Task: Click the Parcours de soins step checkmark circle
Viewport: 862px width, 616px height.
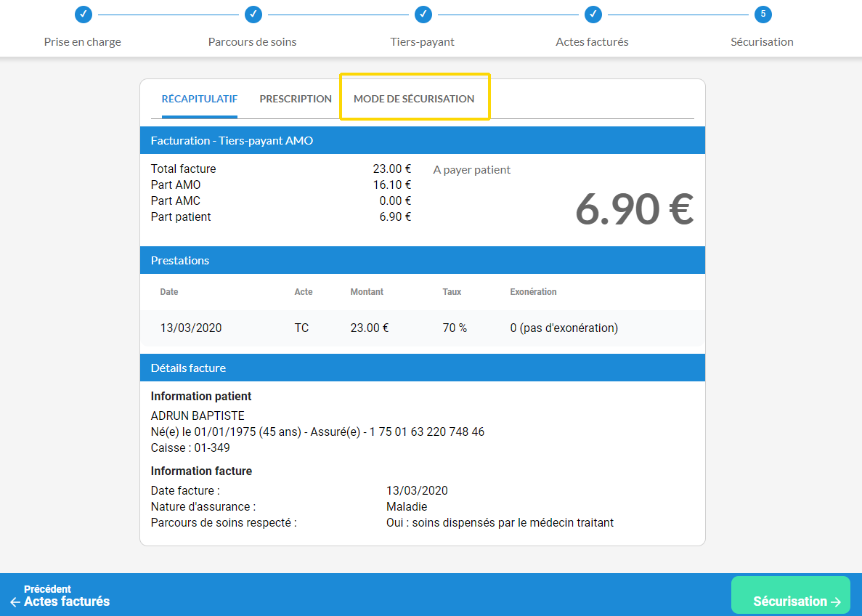Action: (253, 14)
